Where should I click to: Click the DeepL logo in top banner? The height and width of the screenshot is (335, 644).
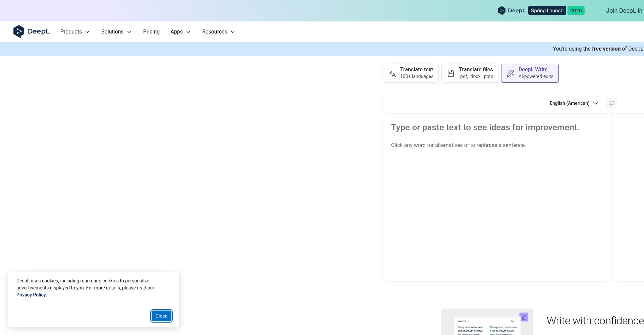tap(512, 11)
